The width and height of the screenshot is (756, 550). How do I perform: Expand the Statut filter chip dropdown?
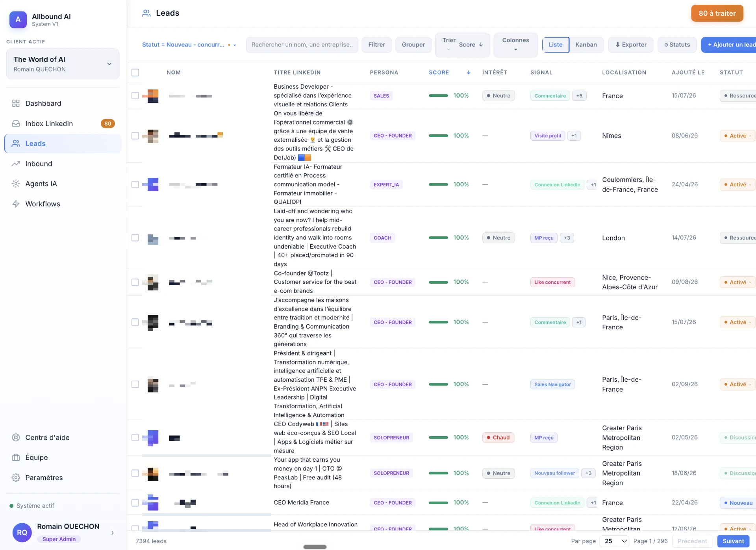[235, 45]
